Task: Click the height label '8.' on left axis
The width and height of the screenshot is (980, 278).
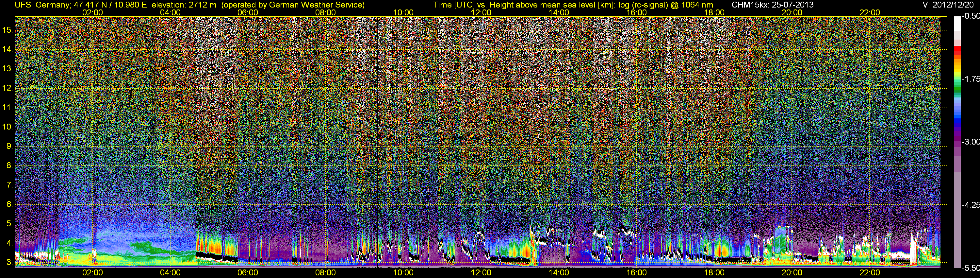Action: point(10,166)
